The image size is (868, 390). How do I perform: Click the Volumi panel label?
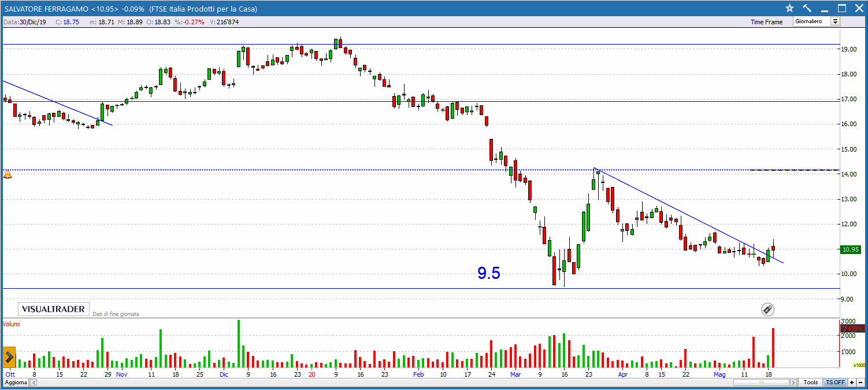click(11, 324)
